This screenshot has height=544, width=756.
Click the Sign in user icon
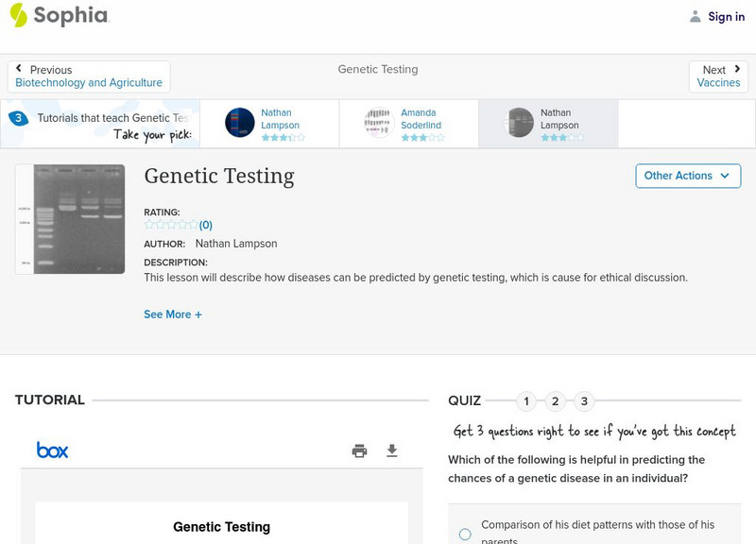coord(696,16)
